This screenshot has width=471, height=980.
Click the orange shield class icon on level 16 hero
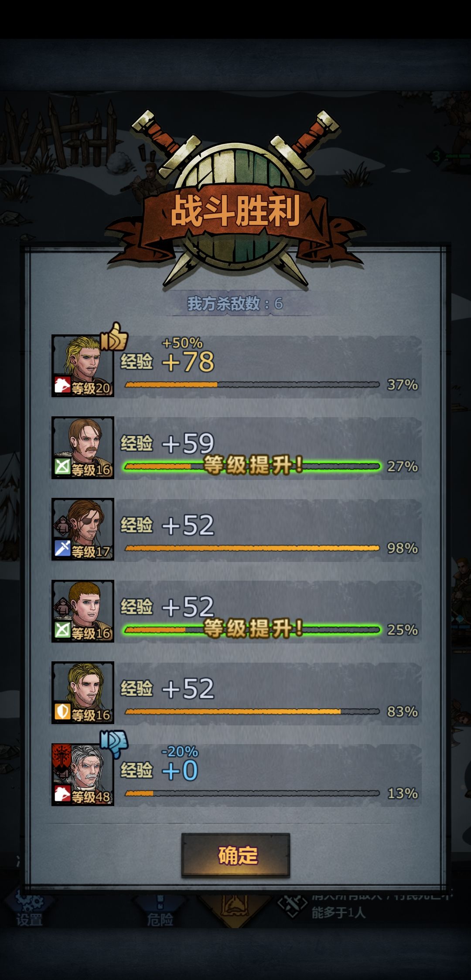(x=62, y=712)
